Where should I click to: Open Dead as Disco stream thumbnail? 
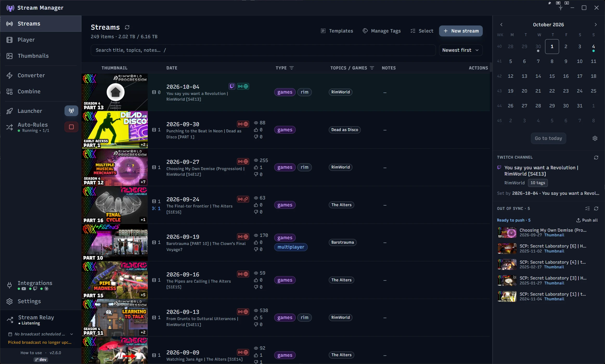tap(115, 130)
